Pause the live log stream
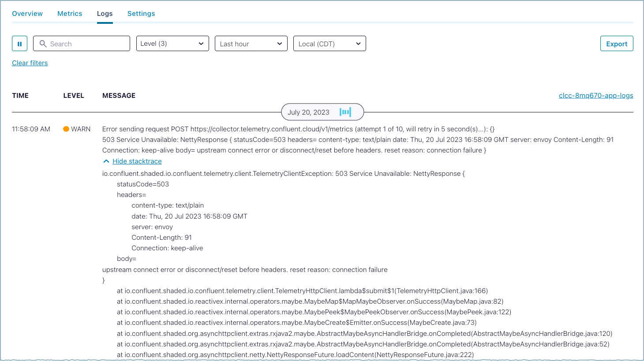The image size is (644, 361). pyautogui.click(x=19, y=44)
